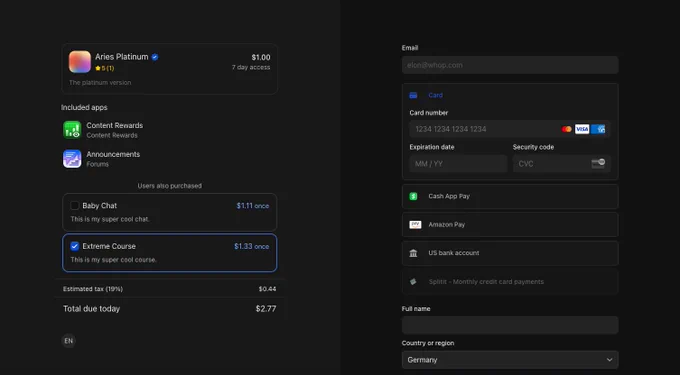The height and width of the screenshot is (375, 680).
Task: Click the blue card icon next to Card
Action: [413, 95]
